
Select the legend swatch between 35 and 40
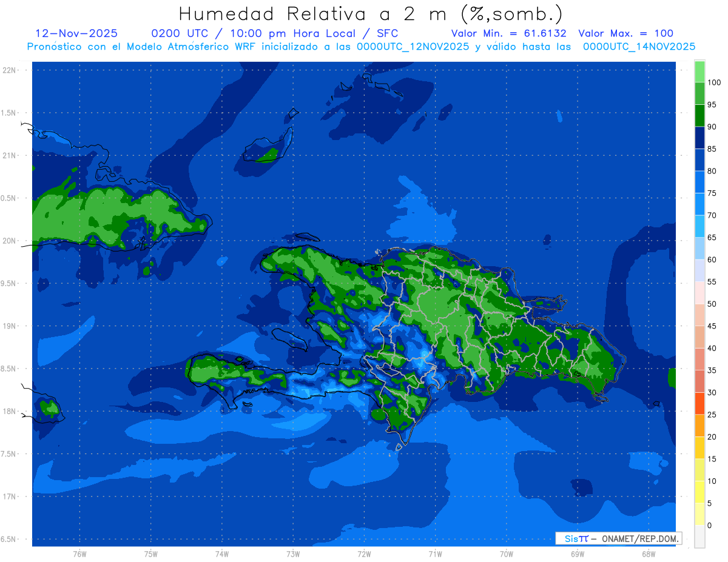coord(699,359)
